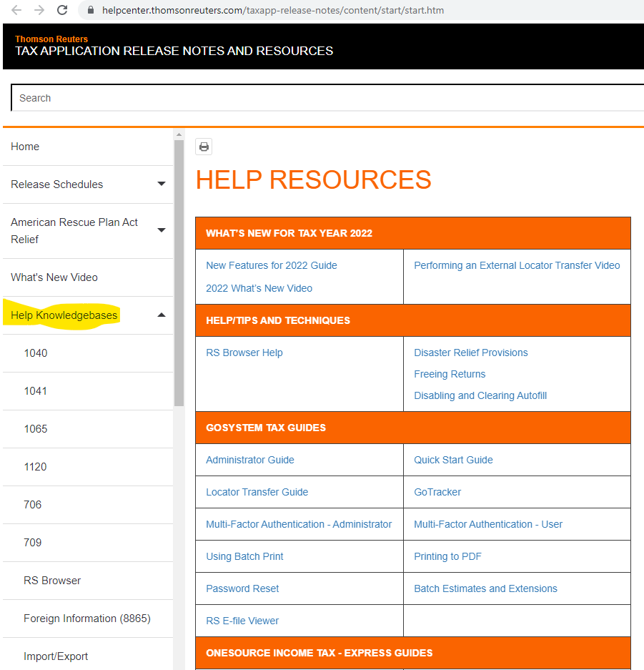This screenshot has width=644, height=670.
Task: Open New Features for 2022 Guide link
Action: tap(272, 265)
